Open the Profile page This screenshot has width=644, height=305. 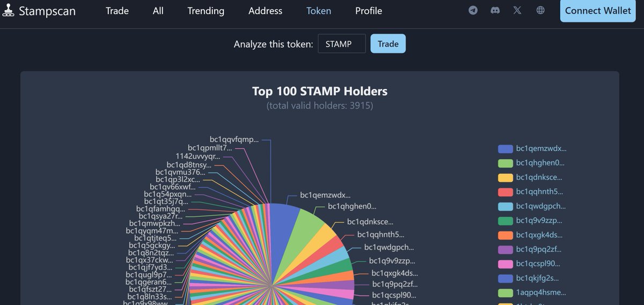click(x=369, y=11)
